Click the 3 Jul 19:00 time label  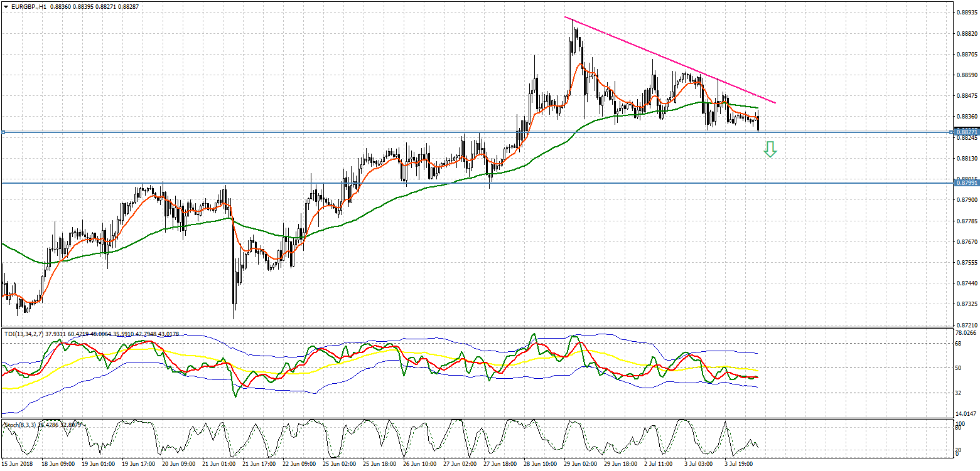(x=741, y=464)
